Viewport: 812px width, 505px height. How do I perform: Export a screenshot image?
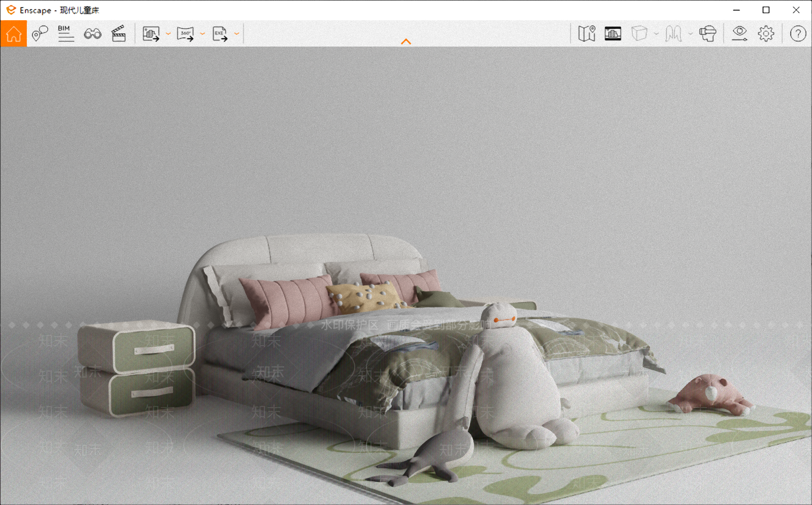tap(151, 33)
